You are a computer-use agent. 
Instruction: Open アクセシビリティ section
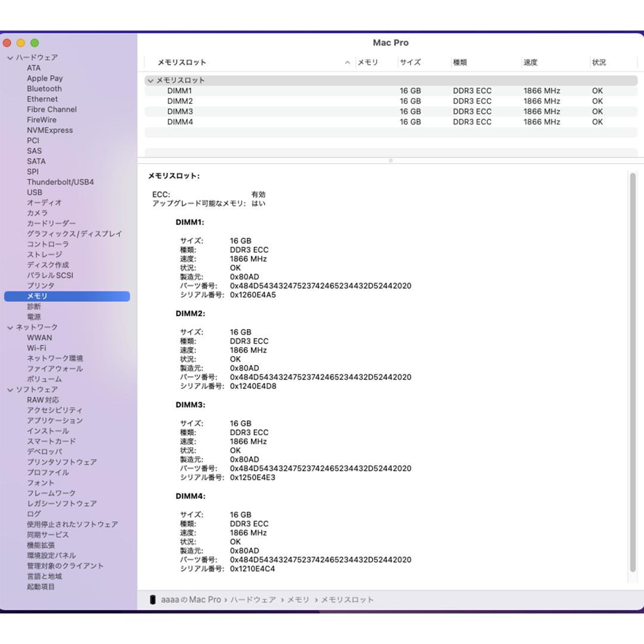point(55,410)
